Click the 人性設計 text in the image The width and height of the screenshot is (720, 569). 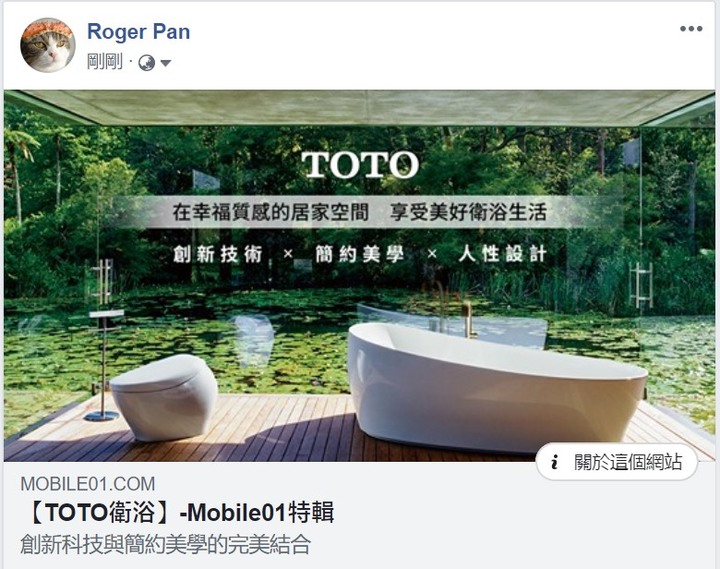tap(502, 254)
